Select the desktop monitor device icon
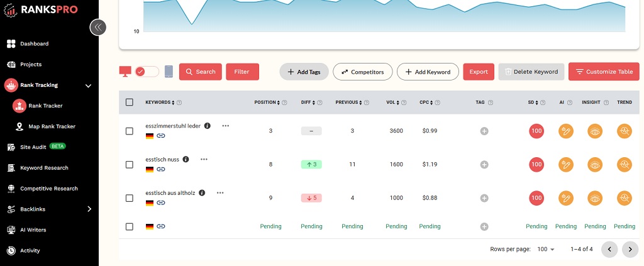The height and width of the screenshot is (266, 644). 125,72
